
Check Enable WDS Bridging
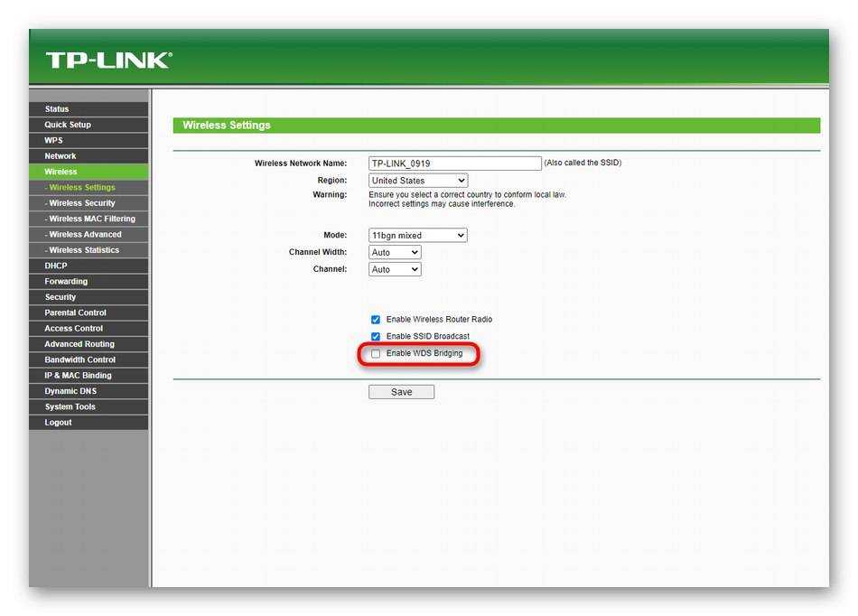376,354
